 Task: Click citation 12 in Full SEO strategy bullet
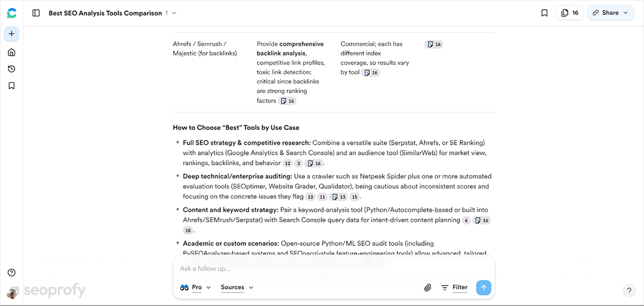288,163
